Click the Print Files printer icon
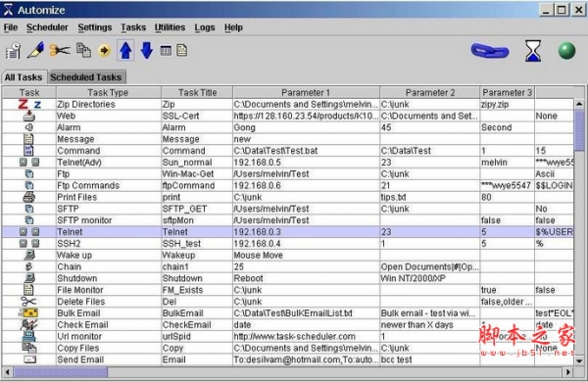 (x=28, y=197)
